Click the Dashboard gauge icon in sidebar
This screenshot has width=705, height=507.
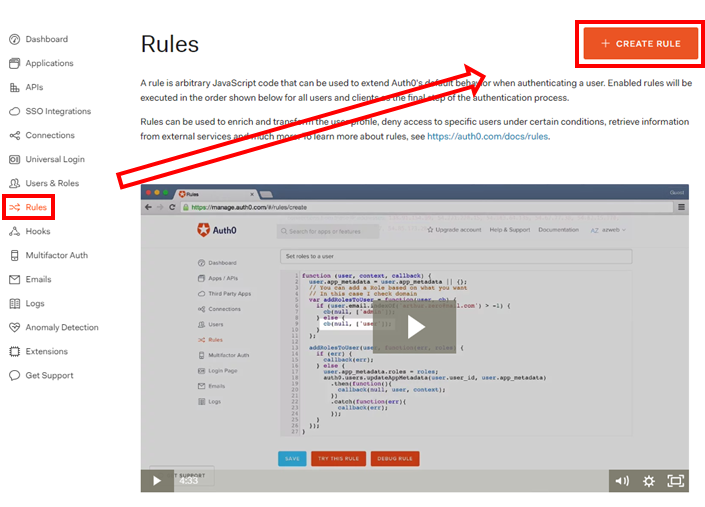tap(14, 40)
